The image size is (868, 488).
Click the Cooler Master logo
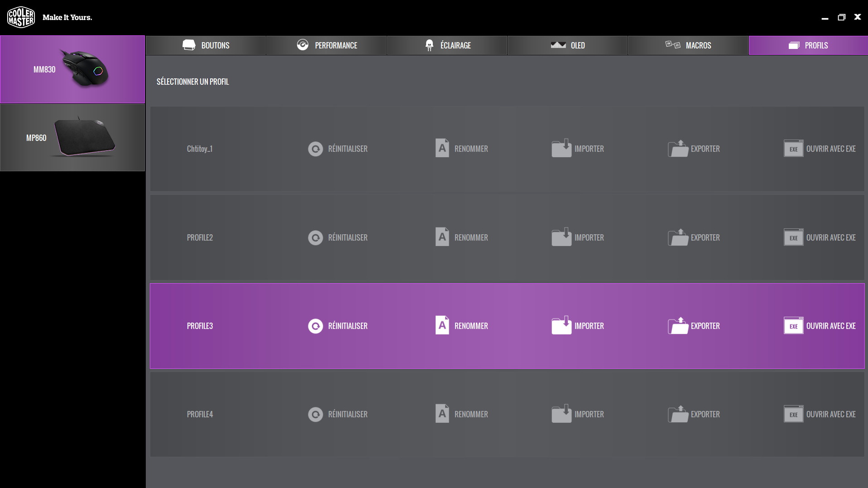click(21, 17)
